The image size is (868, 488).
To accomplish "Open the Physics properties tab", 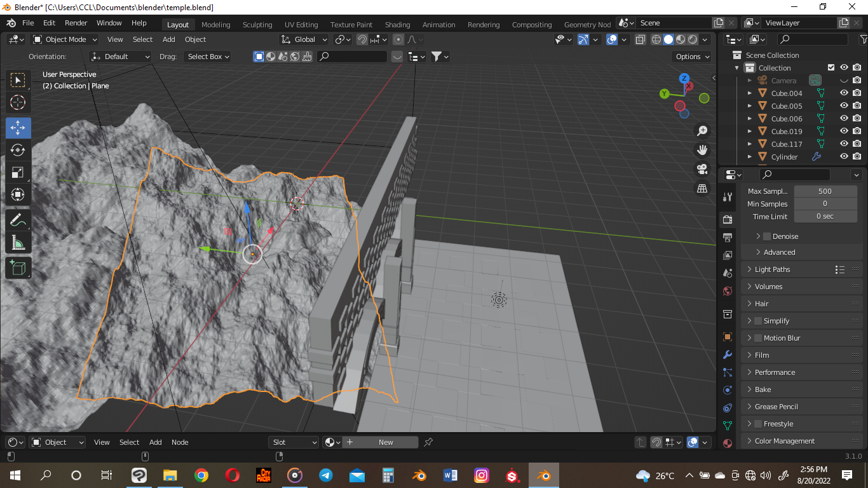I will point(728,390).
